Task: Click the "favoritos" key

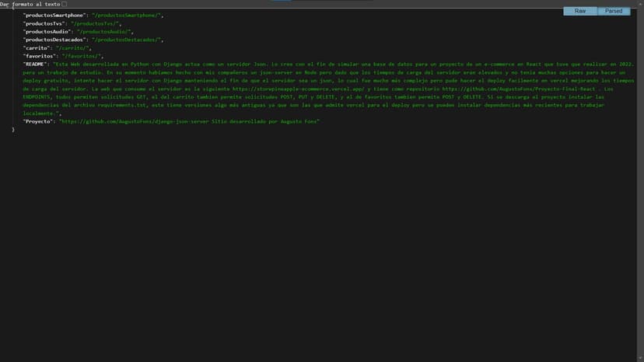Action: (x=40, y=56)
